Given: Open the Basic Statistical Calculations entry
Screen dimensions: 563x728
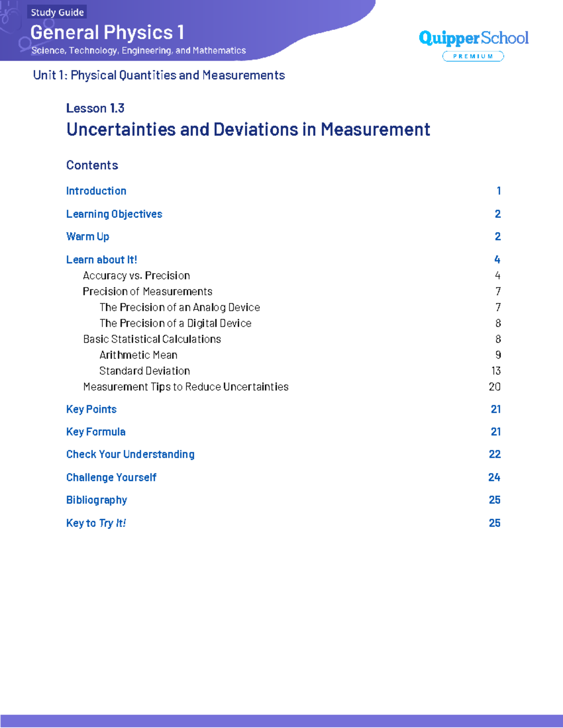Looking at the screenshot, I should pos(152,339).
